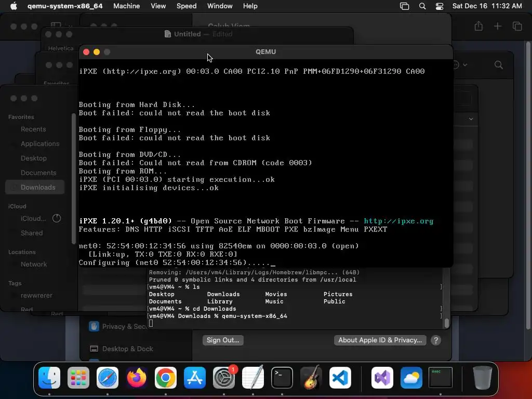Viewport: 532px width, 399px height.
Task: Open the qemu-system-x86_64 app menu
Action: click(x=65, y=6)
